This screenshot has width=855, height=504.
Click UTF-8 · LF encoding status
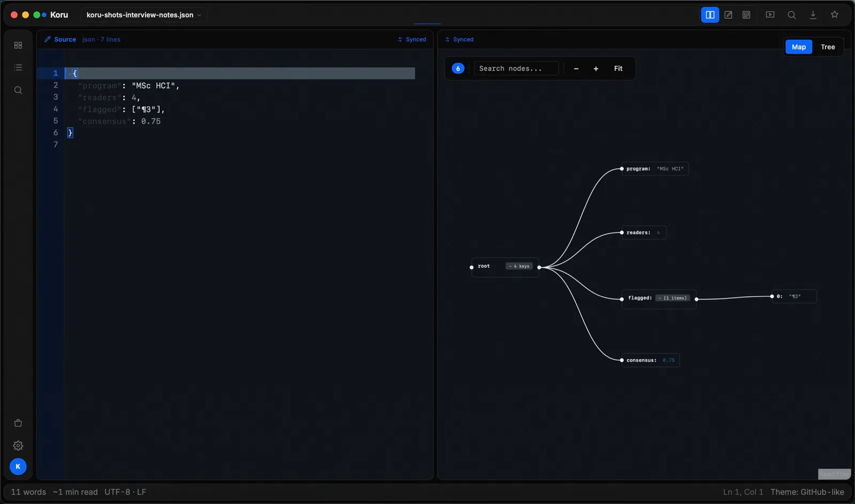(125, 492)
